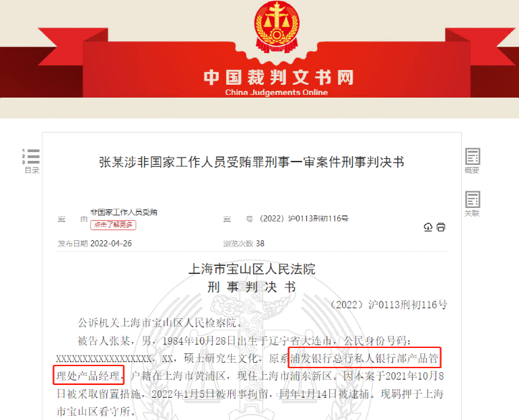The height and width of the screenshot is (420, 519).
Task: Click the 上海市宝山区人民法院 court heading
Action: tap(252, 269)
